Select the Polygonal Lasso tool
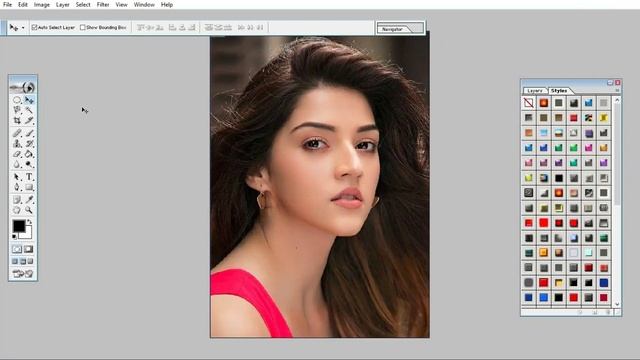This screenshot has height=360, width=640. tap(17, 110)
